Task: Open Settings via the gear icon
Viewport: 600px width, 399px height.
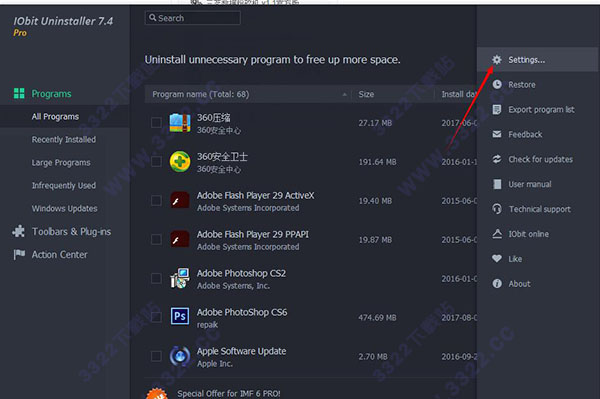Action: (497, 60)
